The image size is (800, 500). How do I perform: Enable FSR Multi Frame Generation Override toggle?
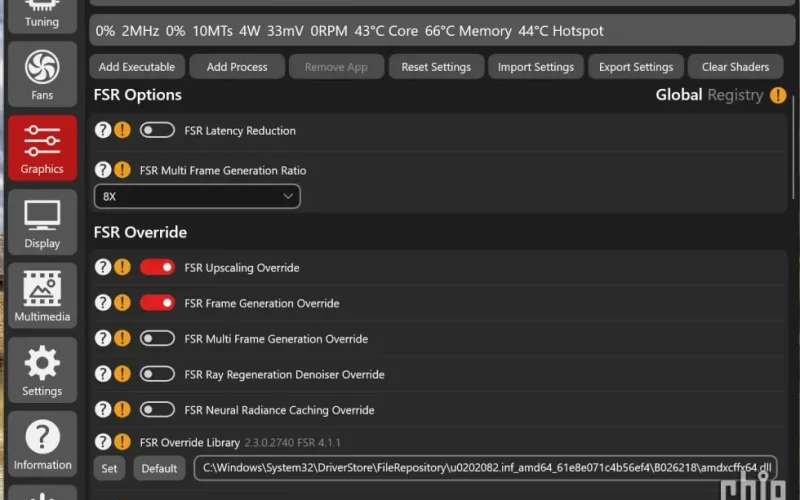pos(157,338)
